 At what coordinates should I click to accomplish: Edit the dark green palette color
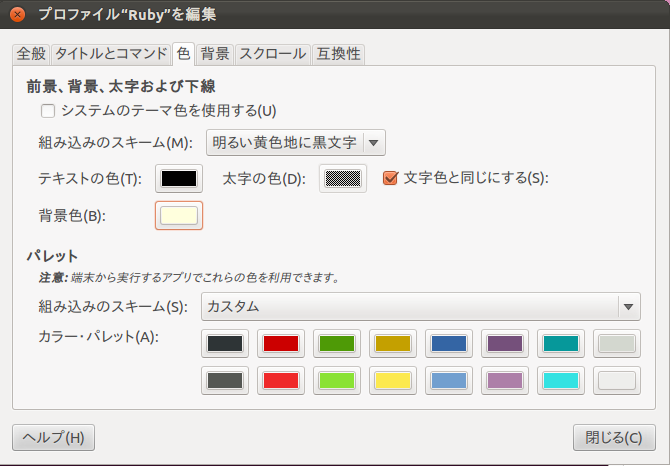337,343
